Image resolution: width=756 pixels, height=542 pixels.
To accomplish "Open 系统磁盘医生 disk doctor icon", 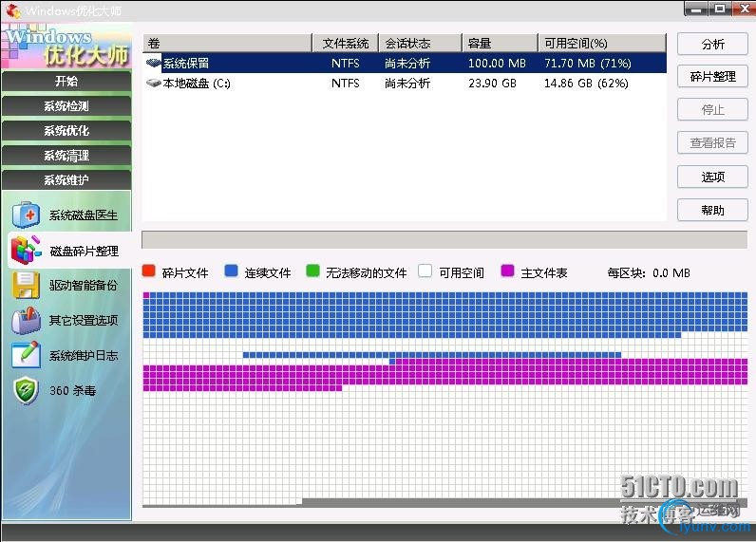I will [26, 215].
